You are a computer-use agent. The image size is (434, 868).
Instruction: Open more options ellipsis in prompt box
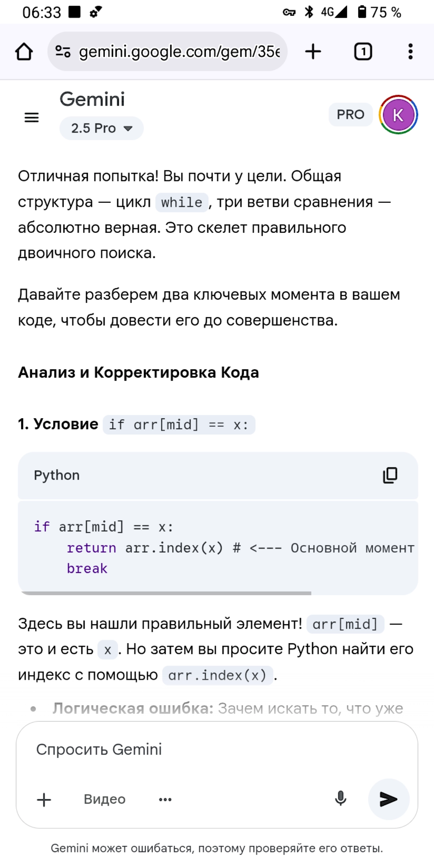165,799
